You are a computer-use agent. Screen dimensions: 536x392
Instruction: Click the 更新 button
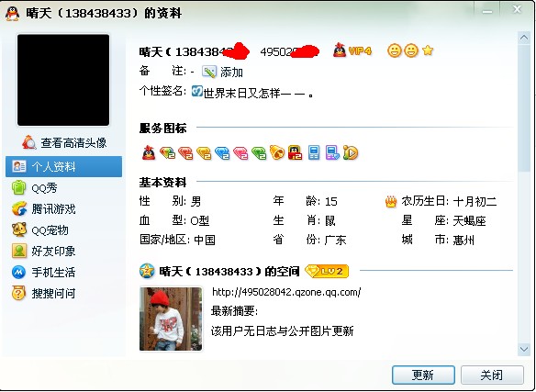(423, 375)
